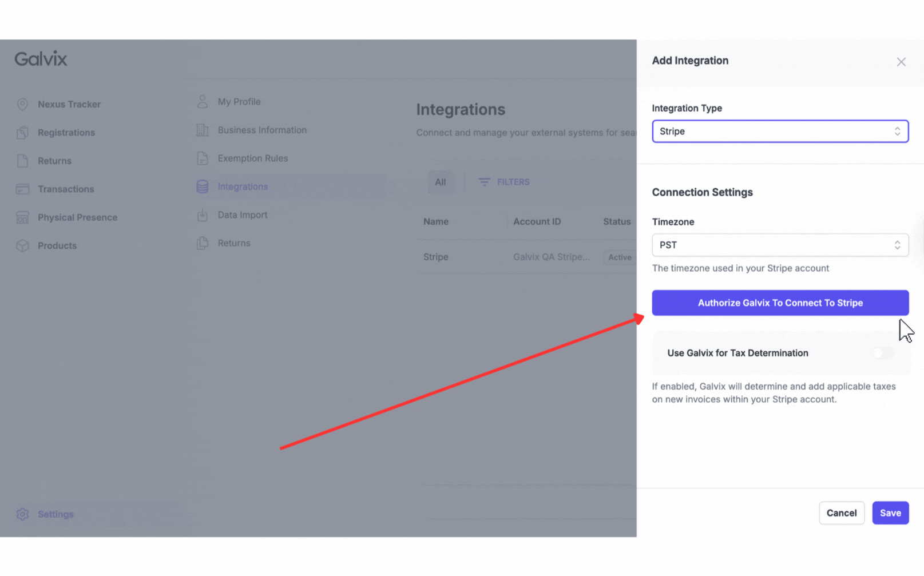Open Exemption Rules settings
924x576 pixels.
(x=253, y=158)
